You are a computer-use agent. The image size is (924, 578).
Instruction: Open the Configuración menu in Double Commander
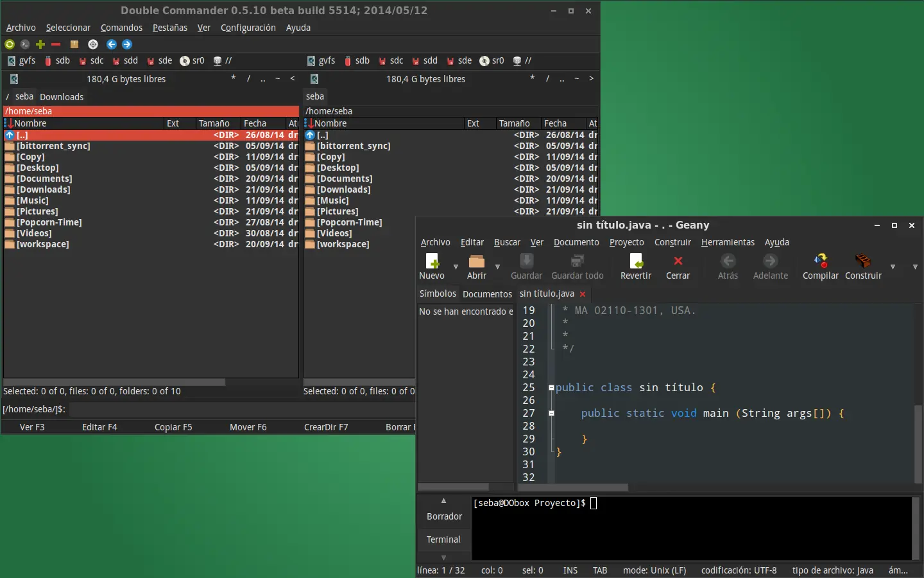point(248,28)
